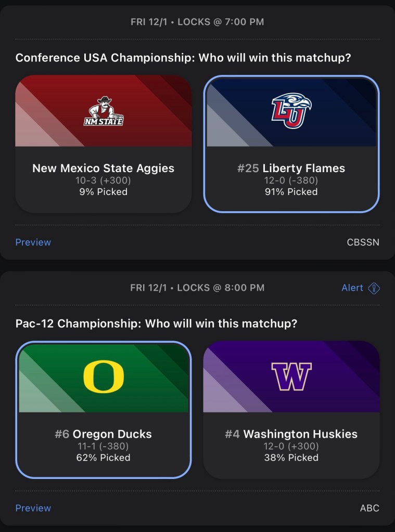
Task: Click the NM State Aggies logo
Action: coord(104,111)
